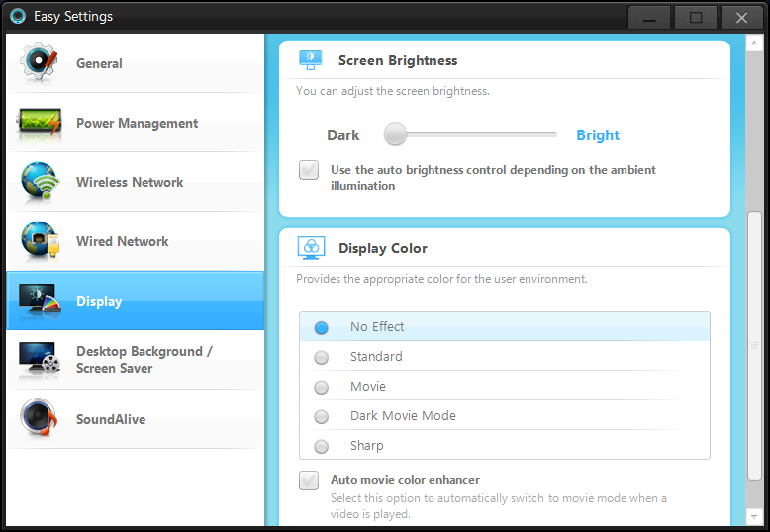The image size is (770, 532).
Task: Toggle the auto brightness control checkbox
Action: pos(309,170)
